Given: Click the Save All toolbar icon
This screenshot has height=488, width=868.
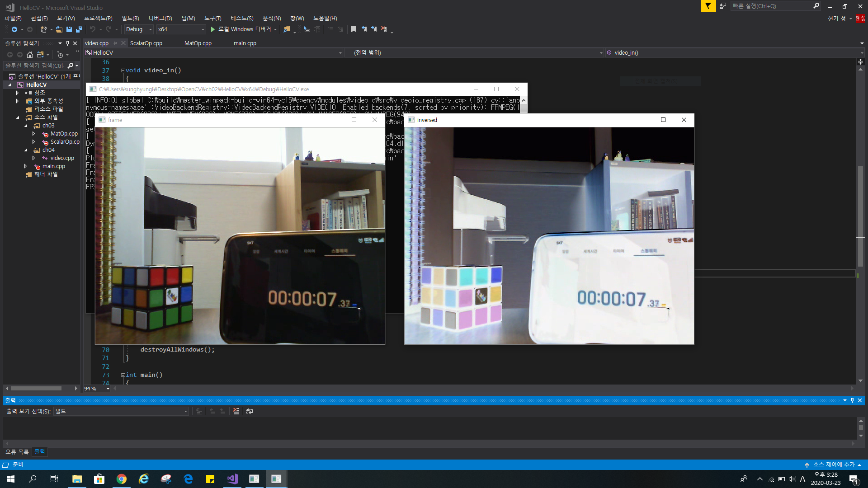Looking at the screenshot, I should click(x=79, y=29).
